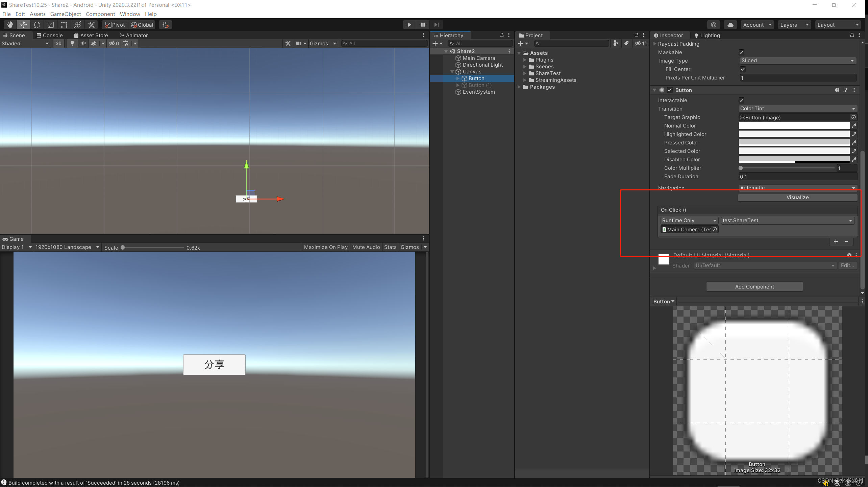Expand the Plugins folder in Project
868x487 pixels.
[525, 60]
